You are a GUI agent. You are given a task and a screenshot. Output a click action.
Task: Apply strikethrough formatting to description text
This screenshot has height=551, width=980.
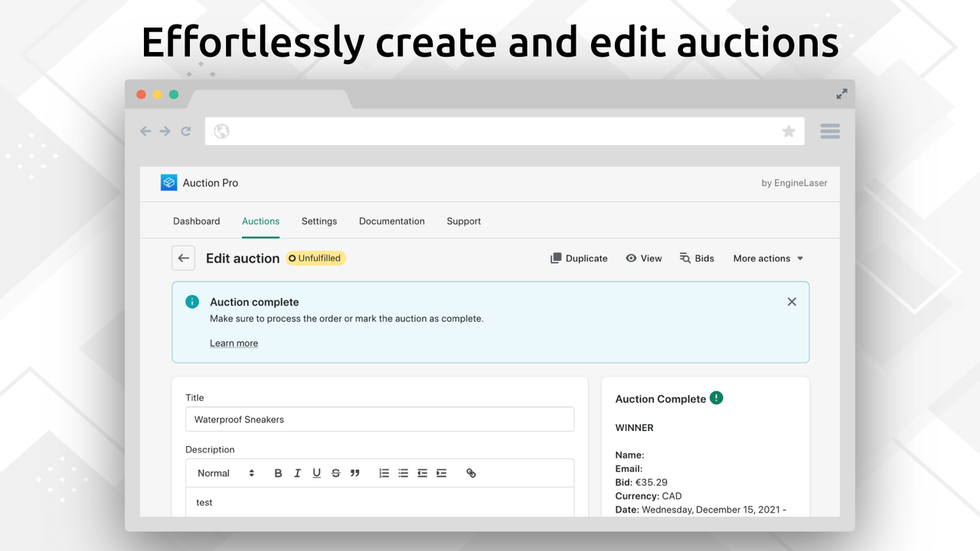click(x=335, y=473)
